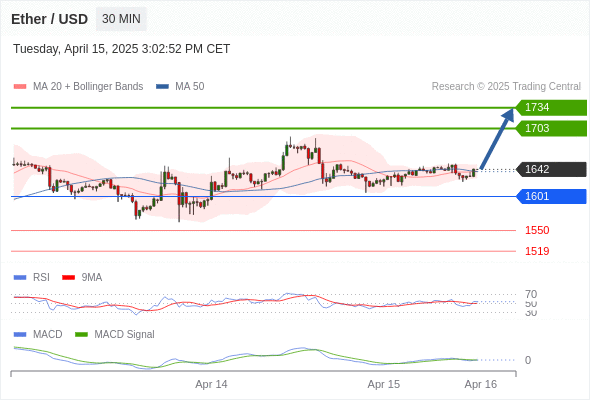Click the red 1519 support level
The width and height of the screenshot is (590, 400).
[x=537, y=251]
